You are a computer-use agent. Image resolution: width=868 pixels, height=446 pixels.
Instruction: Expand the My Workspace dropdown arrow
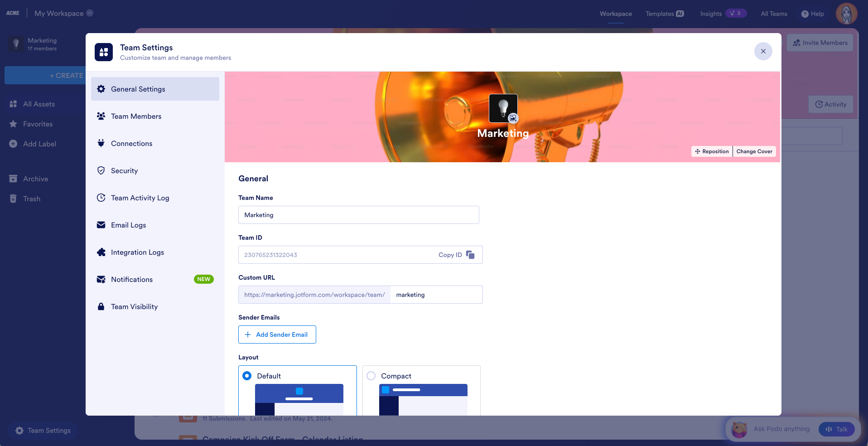point(90,13)
